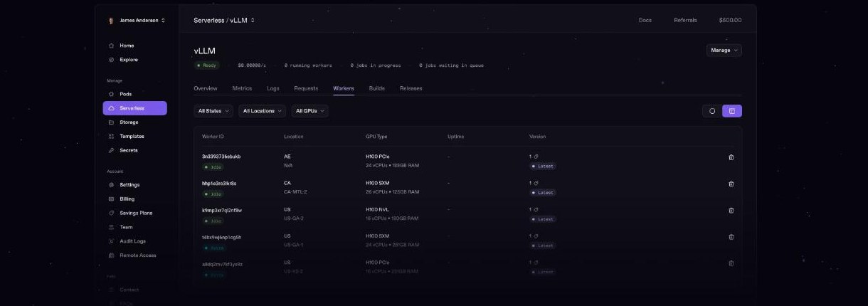The image size is (868, 306).
Task: Select the Serverless sidebar item
Action: pos(134,108)
